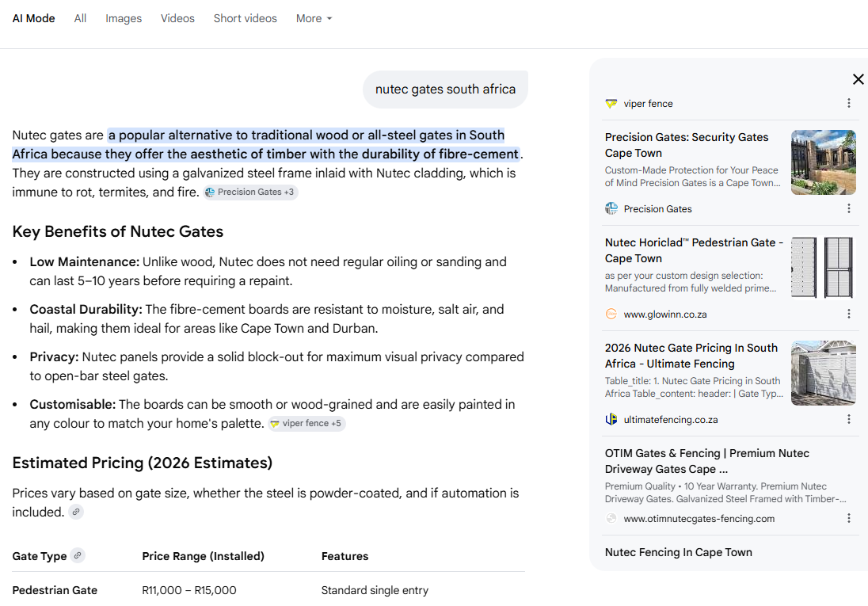868x606 pixels.
Task: Click the Precision Gates favicon in side panel
Action: click(x=611, y=209)
